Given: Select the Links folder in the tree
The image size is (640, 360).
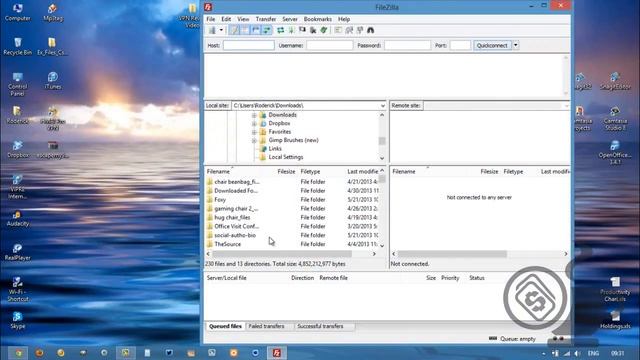Looking at the screenshot, I should pos(275,149).
